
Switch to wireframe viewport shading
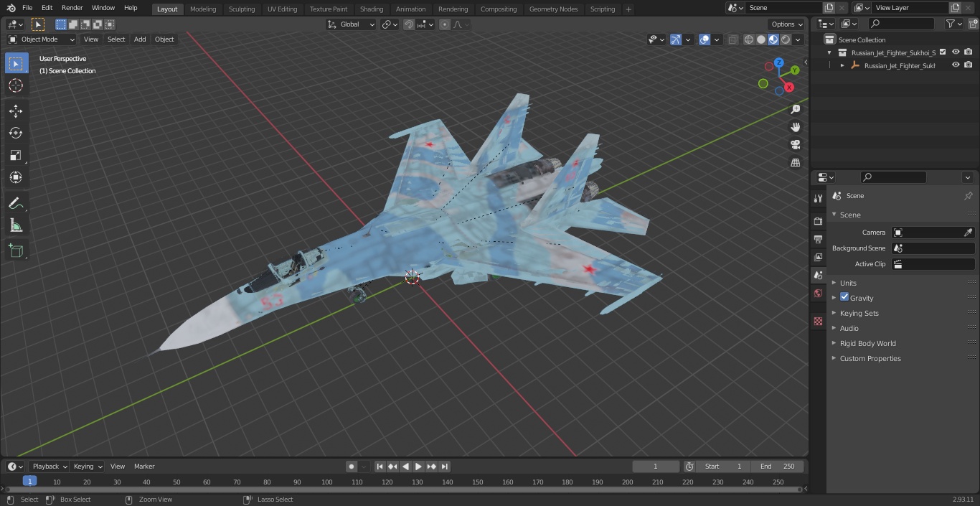click(748, 39)
